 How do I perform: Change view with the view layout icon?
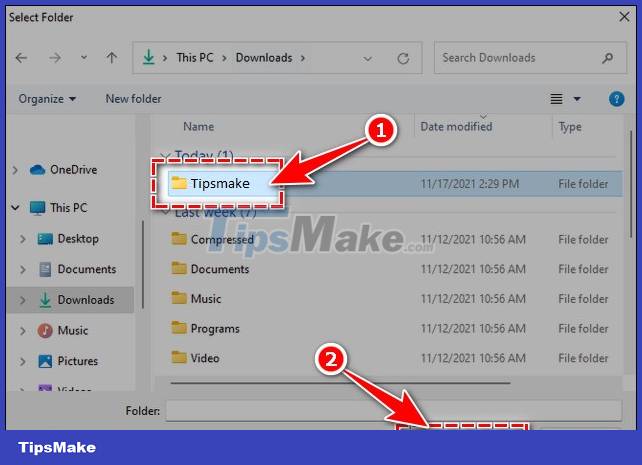click(x=556, y=99)
